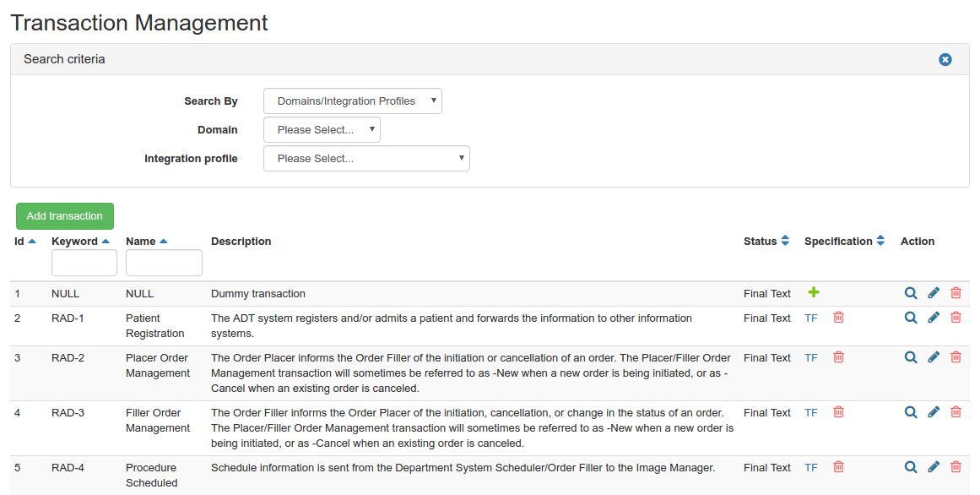This screenshot has height=495, width=980.
Task: Remove the specification of RAD-1 transaction
Action: click(x=838, y=318)
